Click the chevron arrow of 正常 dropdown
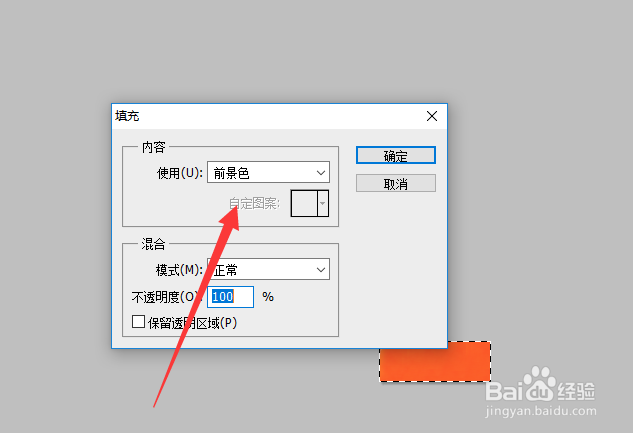The width and height of the screenshot is (633, 433). pyautogui.click(x=321, y=270)
